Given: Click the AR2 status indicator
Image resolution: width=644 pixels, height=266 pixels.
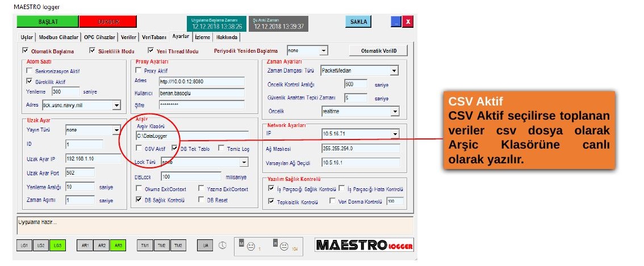Looking at the screenshot, I should (101, 246).
